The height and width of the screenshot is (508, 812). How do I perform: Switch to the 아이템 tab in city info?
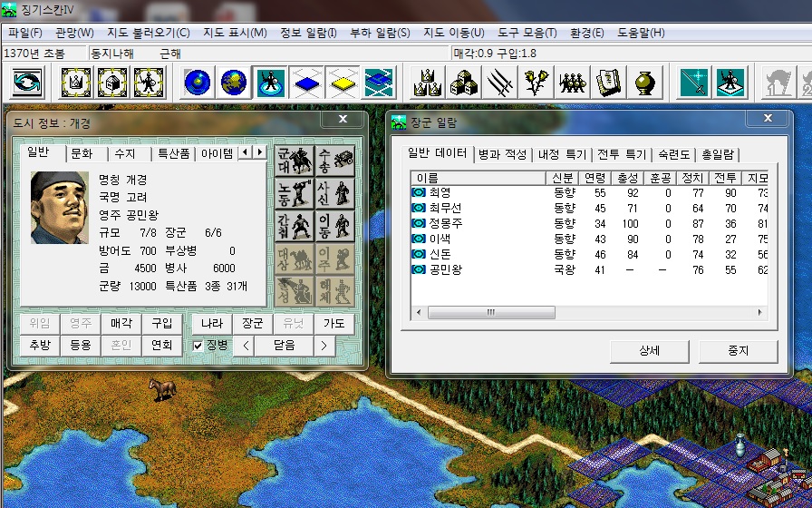tap(217, 154)
